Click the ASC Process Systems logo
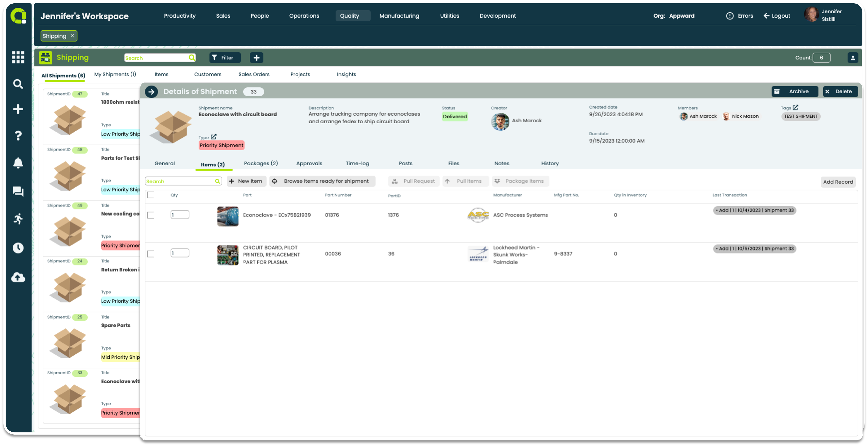 pyautogui.click(x=478, y=215)
